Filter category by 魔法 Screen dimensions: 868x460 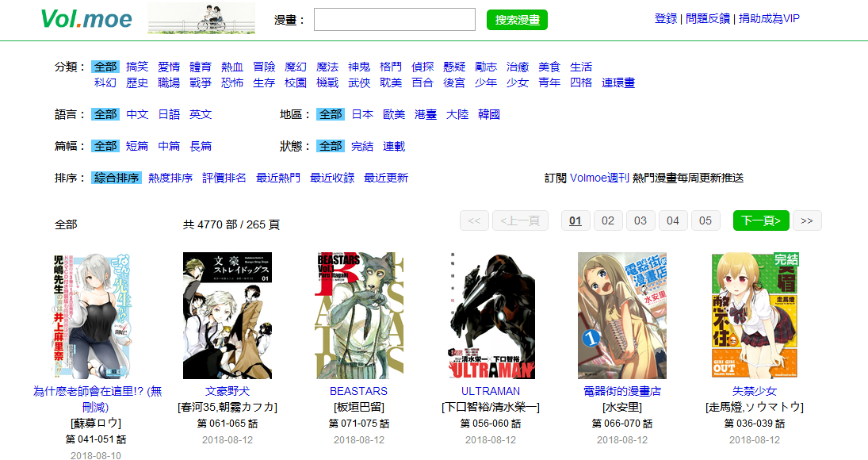[327, 67]
